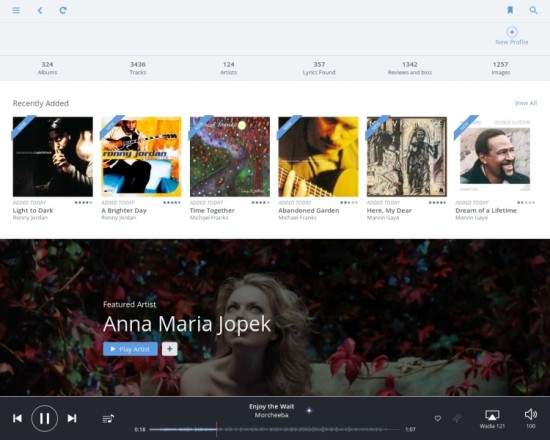The image size is (550, 440).
Task: Open the A Brighter Day album cover
Action: tap(141, 156)
